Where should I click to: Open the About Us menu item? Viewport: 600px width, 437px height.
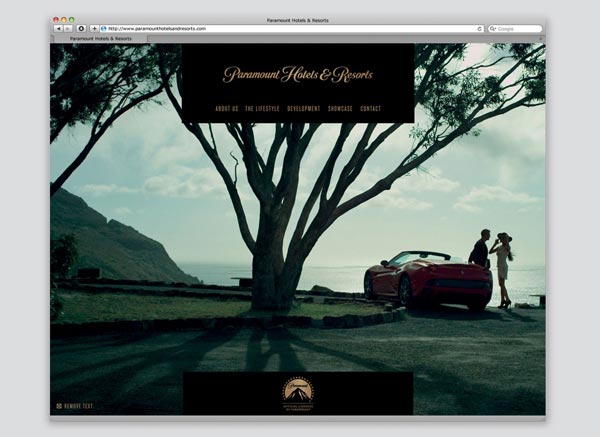coord(226,108)
